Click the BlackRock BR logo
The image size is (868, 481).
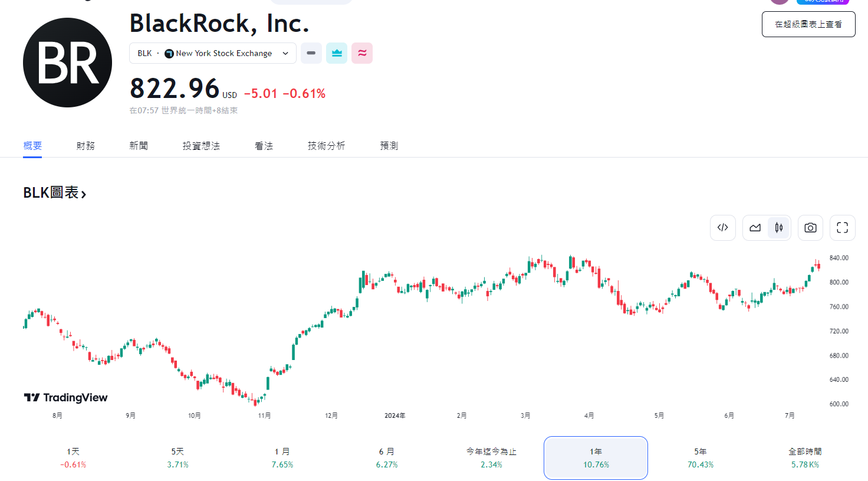coord(67,62)
